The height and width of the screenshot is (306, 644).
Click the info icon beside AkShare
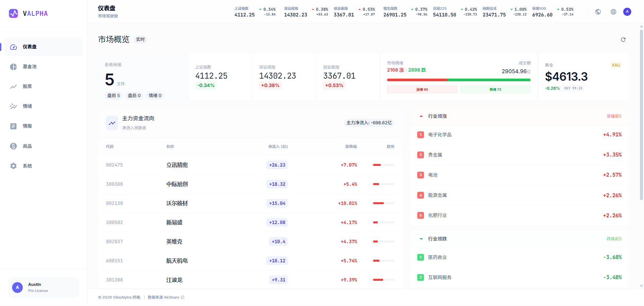coord(182,297)
